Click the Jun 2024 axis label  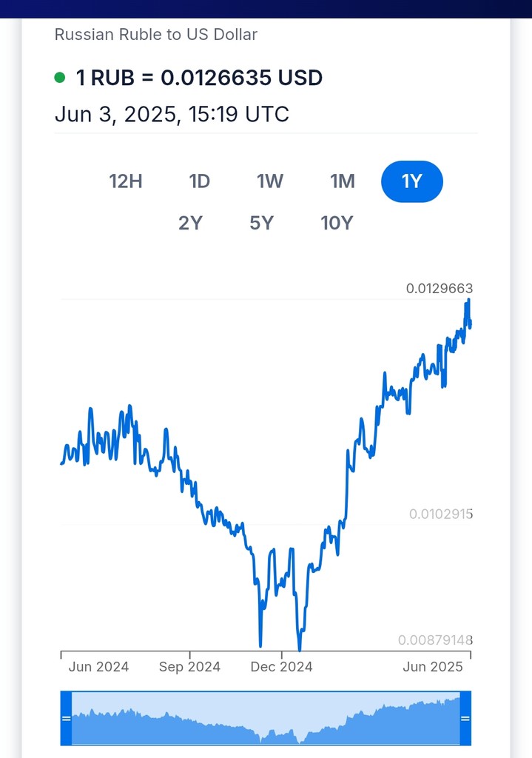coord(98,667)
